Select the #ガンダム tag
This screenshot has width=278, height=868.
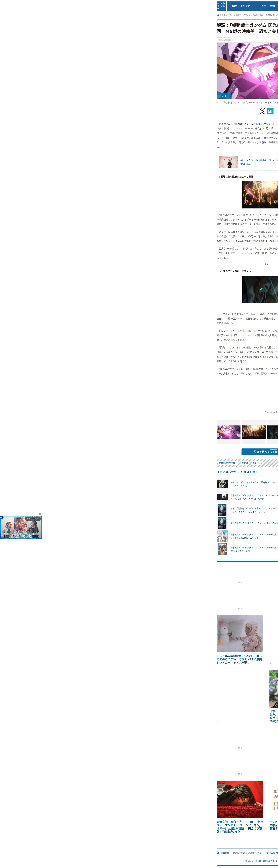point(257,463)
